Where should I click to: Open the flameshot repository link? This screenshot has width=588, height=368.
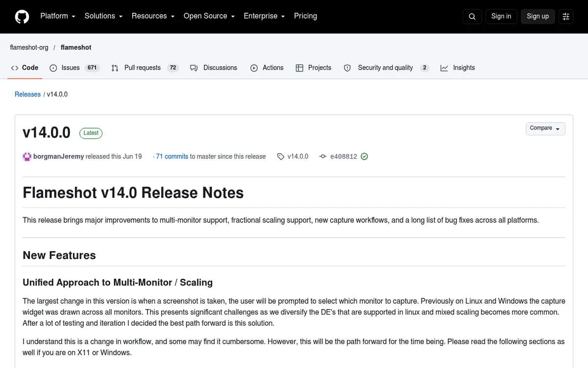point(76,48)
